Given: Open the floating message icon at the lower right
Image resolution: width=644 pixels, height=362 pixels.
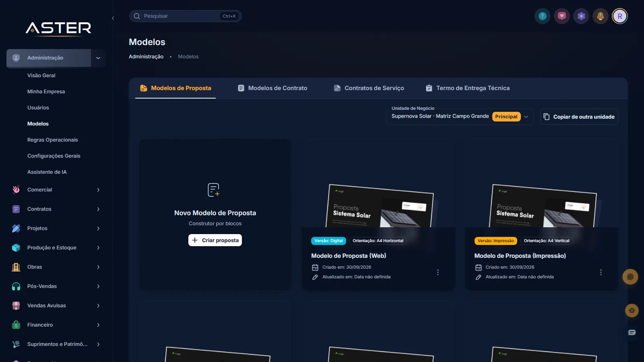Looking at the screenshot, I should click(x=632, y=332).
